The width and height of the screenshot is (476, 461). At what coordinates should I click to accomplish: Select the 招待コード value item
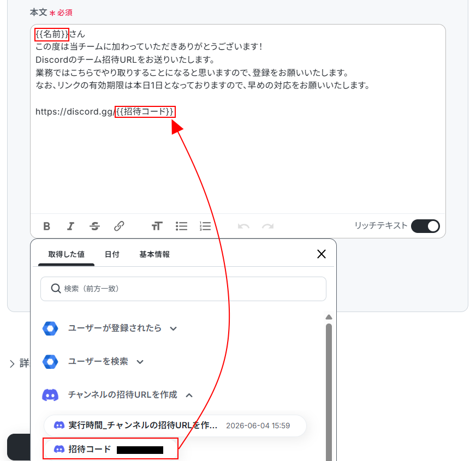coord(110,449)
